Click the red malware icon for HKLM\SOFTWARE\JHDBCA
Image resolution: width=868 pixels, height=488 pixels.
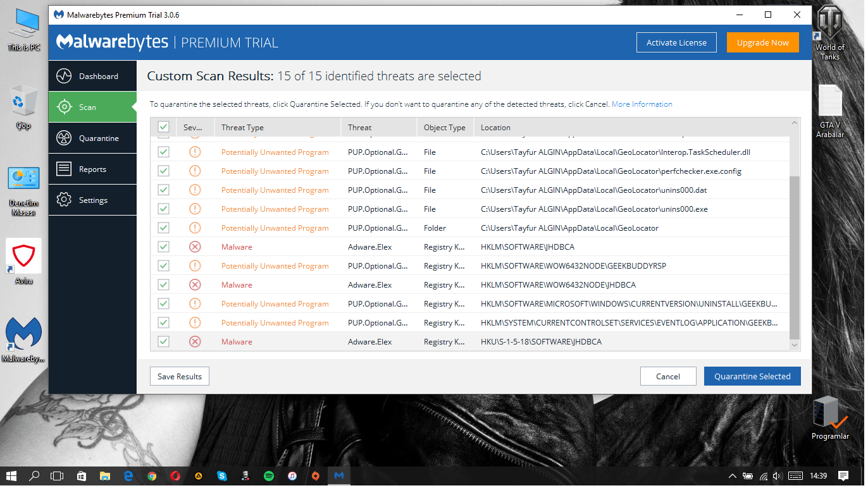click(195, 247)
